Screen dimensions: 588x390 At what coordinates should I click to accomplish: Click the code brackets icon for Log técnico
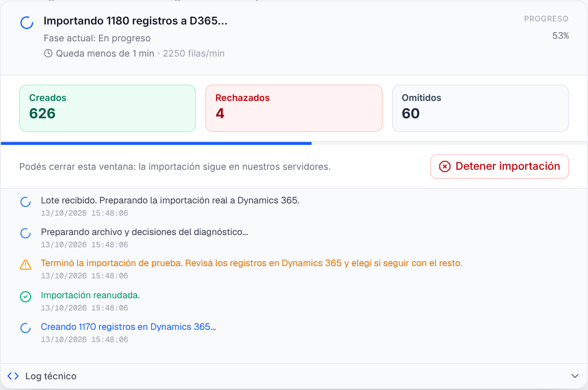pos(13,376)
